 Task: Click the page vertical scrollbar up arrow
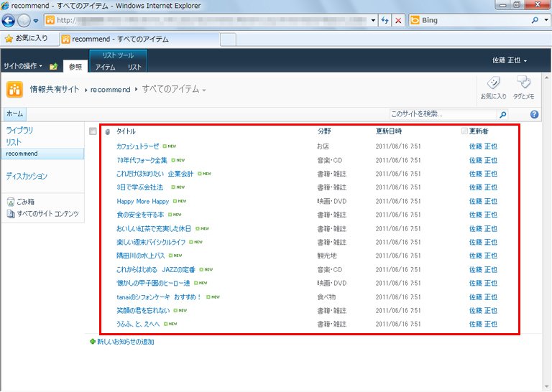(546, 78)
